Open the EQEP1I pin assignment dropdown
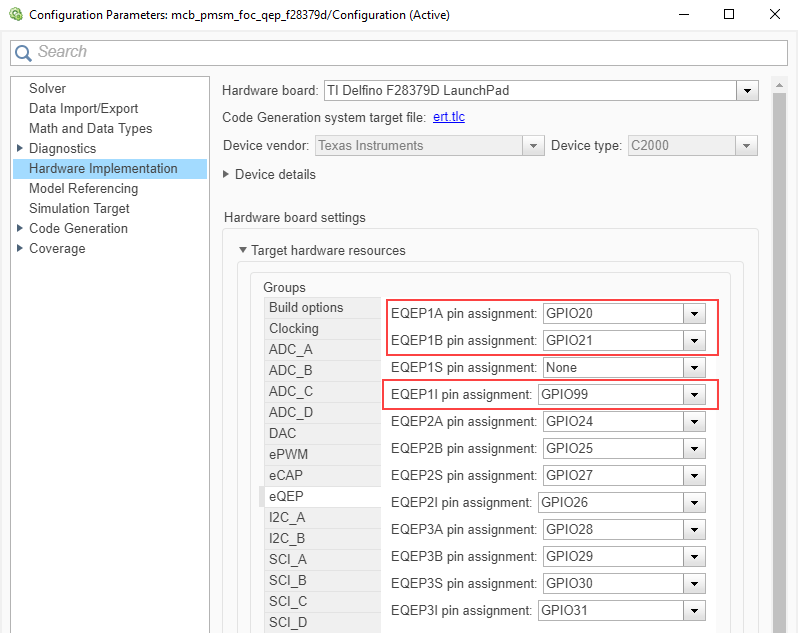Screen dimensions: 798x633 (695, 395)
